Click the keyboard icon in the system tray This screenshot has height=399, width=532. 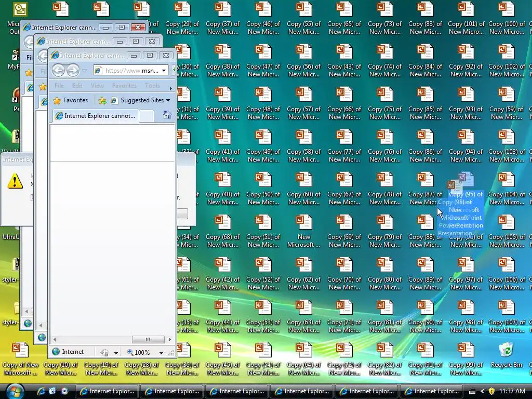point(472,392)
